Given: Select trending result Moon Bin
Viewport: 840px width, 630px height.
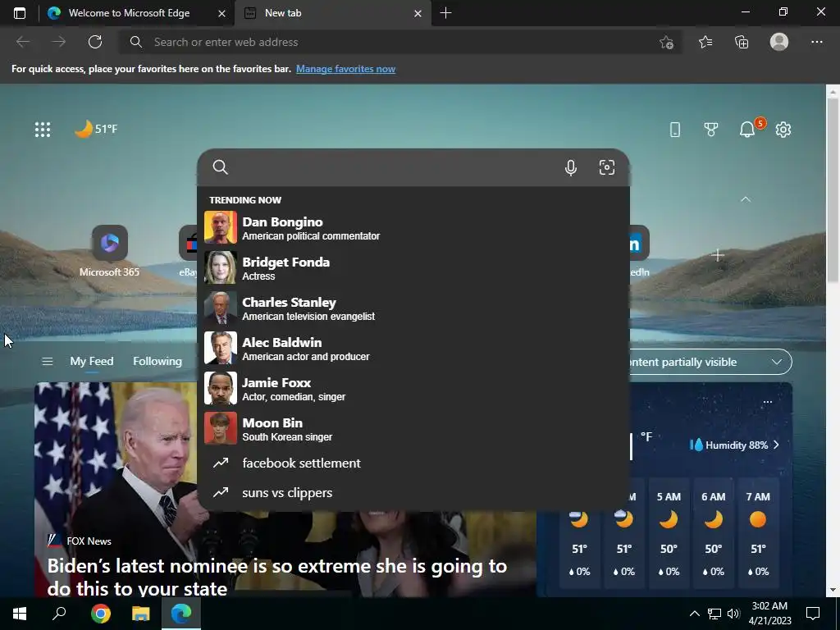Looking at the screenshot, I should (413, 428).
